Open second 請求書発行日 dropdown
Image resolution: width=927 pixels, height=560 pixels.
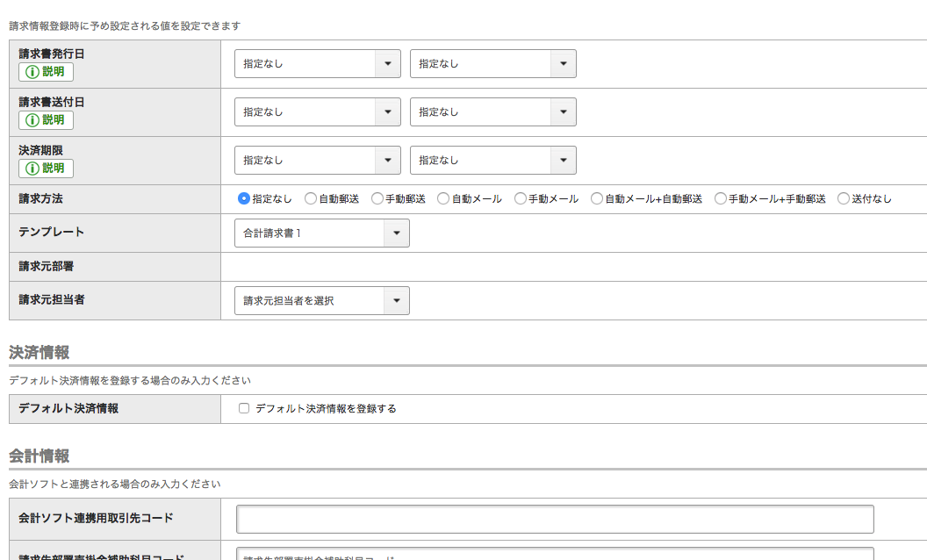click(x=492, y=64)
